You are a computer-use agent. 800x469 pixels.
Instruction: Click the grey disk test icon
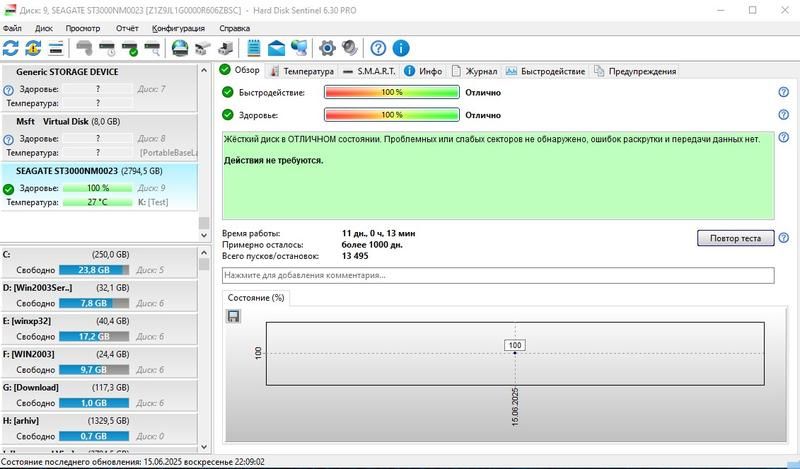click(84, 48)
